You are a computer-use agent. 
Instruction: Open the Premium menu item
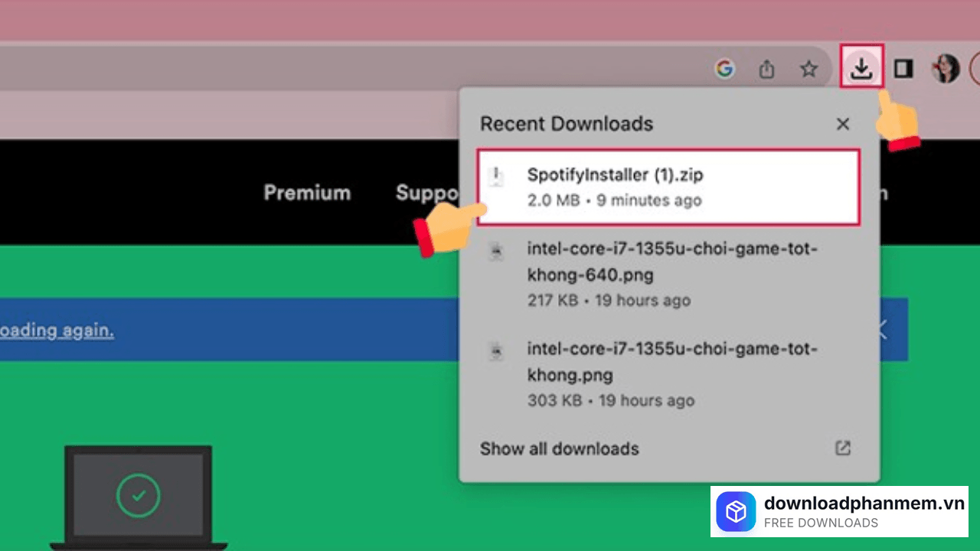click(x=307, y=192)
